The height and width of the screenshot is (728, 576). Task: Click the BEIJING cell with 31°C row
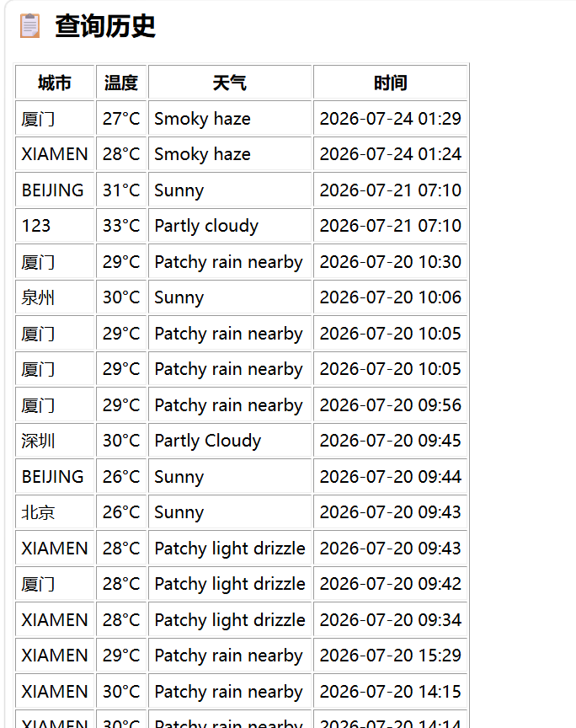pyautogui.click(x=55, y=190)
